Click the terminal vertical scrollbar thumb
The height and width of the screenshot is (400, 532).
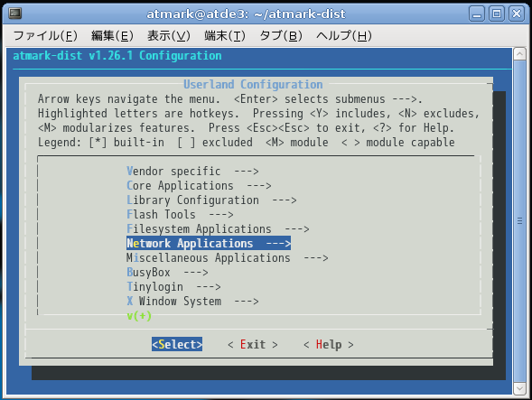tap(519, 221)
